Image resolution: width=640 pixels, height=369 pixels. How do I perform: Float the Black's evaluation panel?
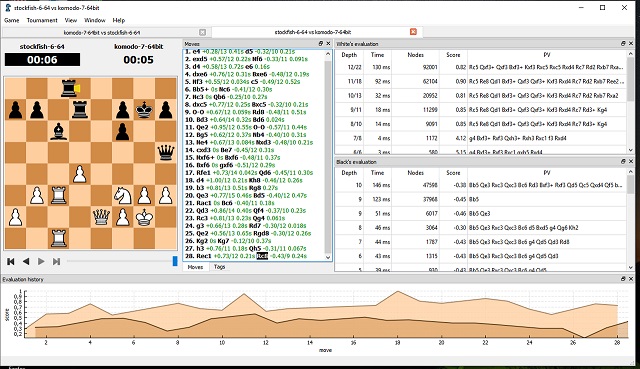623,162
